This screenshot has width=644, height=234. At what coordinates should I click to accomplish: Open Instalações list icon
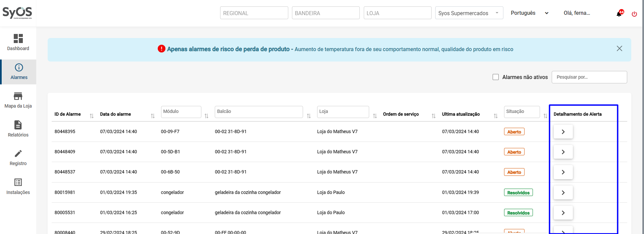(18, 182)
